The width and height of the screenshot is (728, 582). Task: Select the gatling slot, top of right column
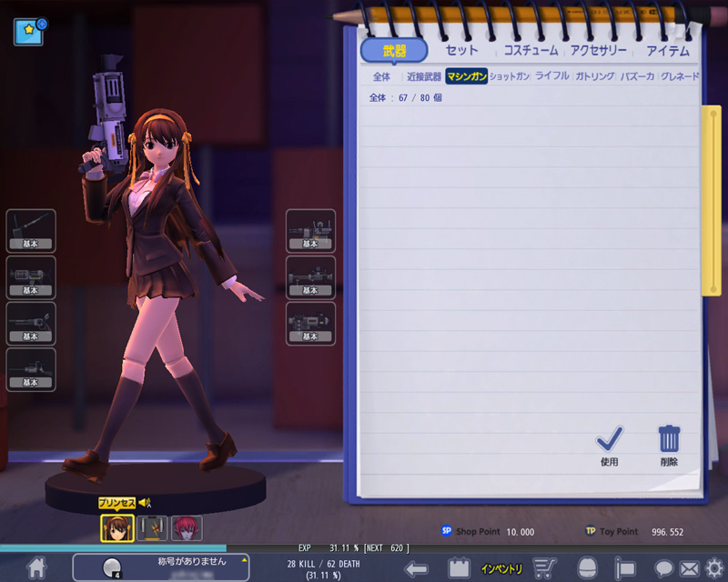point(310,231)
